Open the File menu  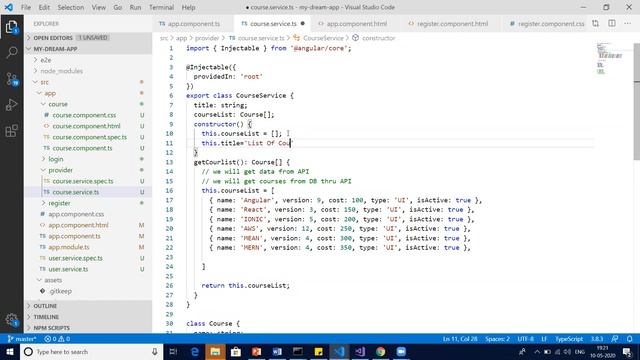tap(26, 7)
